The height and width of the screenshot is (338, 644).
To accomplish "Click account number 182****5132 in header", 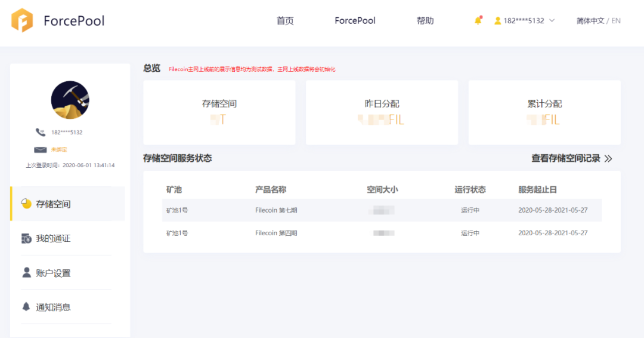I will (x=524, y=20).
